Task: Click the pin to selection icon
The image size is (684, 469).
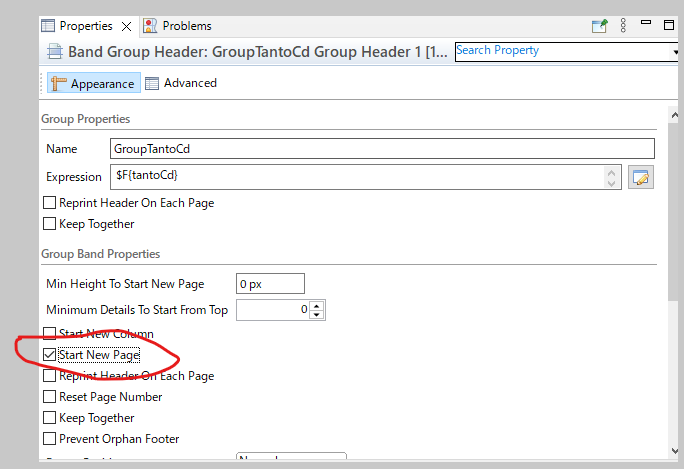Action: tap(600, 26)
